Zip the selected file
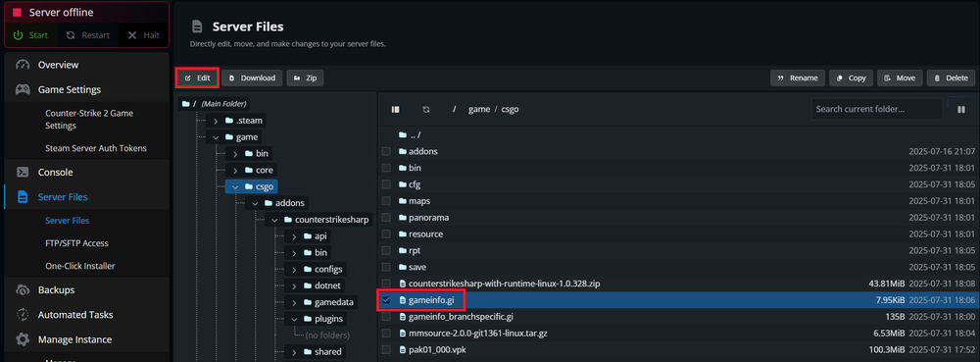 (305, 78)
